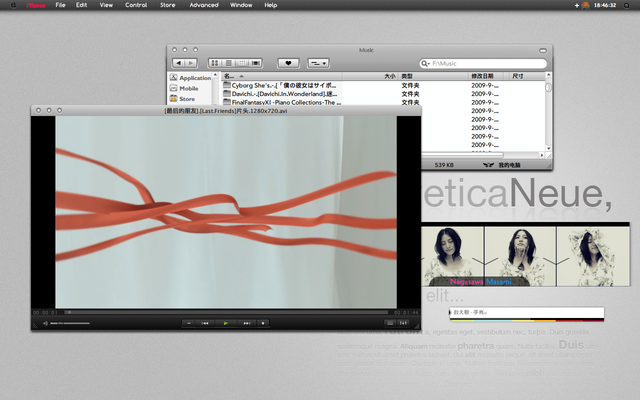Skip to the next track in player
The image size is (640, 400).
coord(246,323)
